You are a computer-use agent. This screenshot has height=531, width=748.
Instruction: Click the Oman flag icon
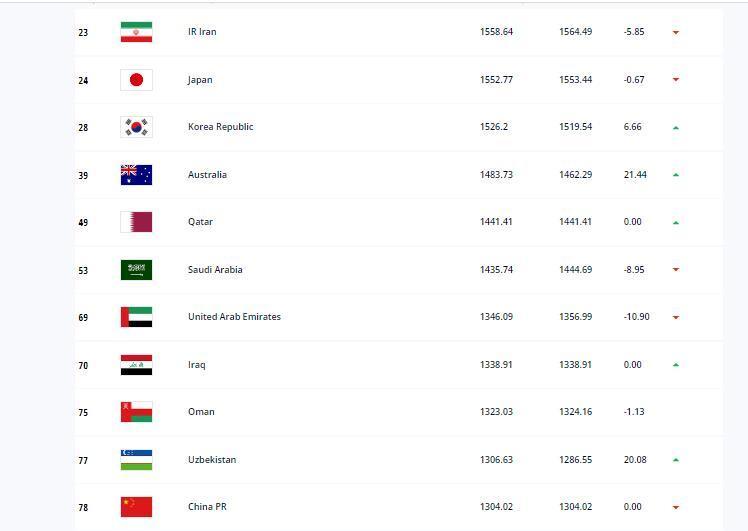click(136, 412)
